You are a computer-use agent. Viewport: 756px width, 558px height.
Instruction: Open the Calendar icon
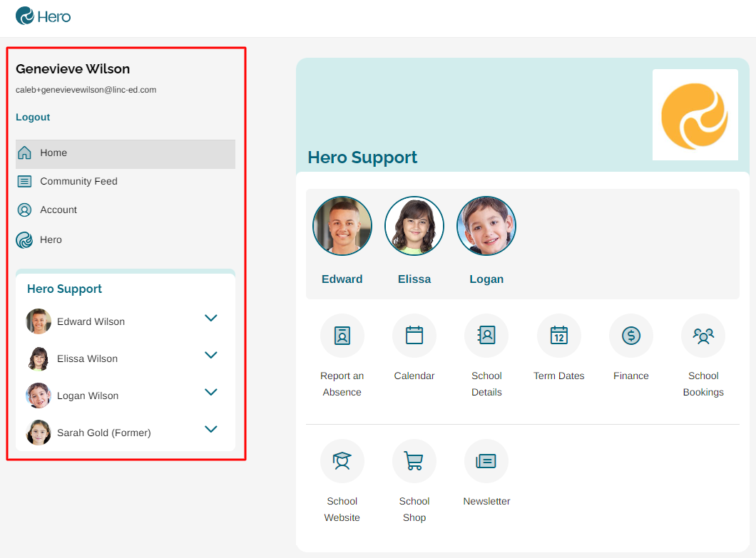(x=414, y=336)
